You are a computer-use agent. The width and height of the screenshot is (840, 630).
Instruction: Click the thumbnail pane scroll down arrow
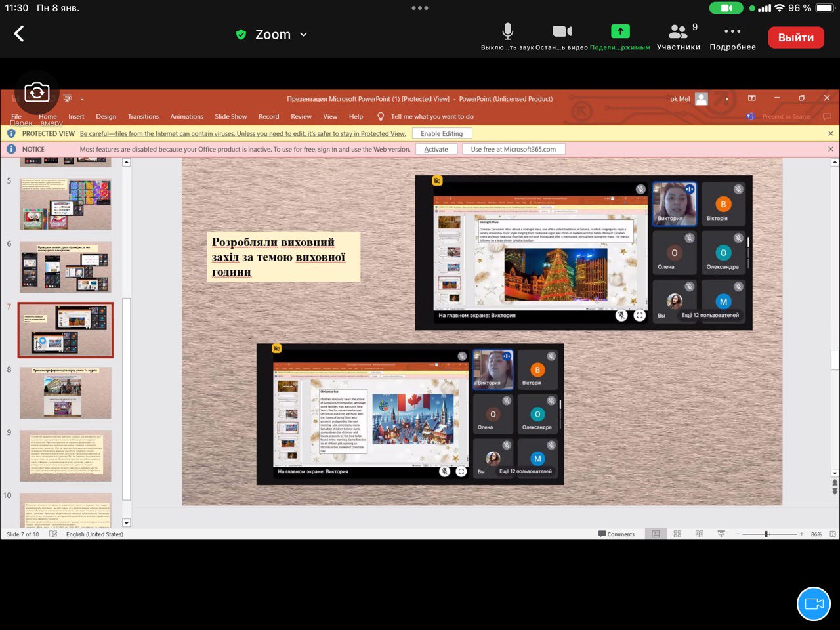pos(127,523)
